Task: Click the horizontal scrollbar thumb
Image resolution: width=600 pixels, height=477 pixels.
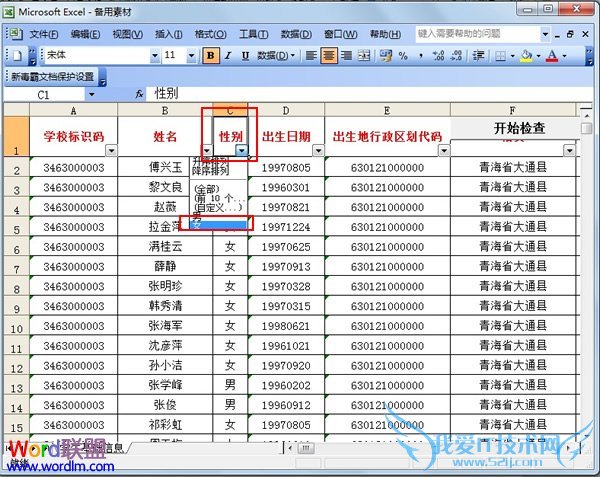Action: pos(305,448)
